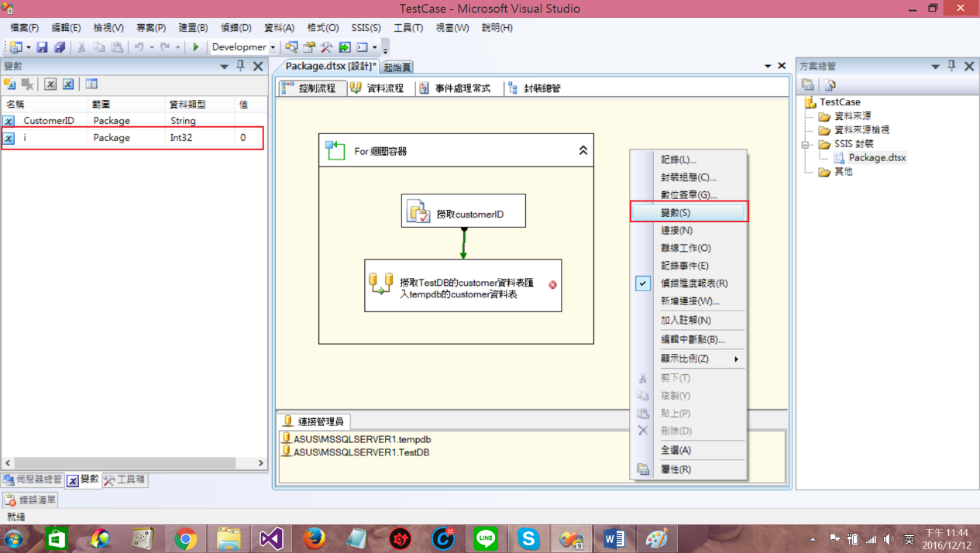Viewport: 980px width, 553px height.
Task: Click the 撈取customerID task icon
Action: point(418,211)
